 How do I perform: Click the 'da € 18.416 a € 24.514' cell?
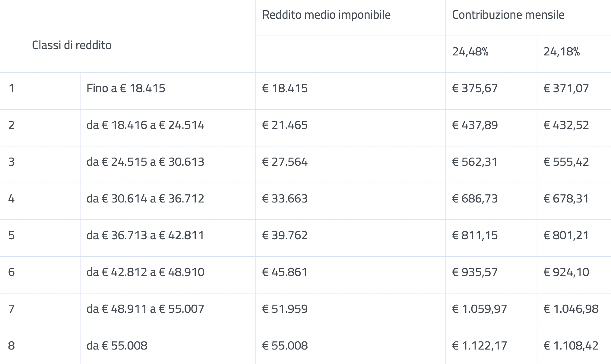tap(145, 125)
